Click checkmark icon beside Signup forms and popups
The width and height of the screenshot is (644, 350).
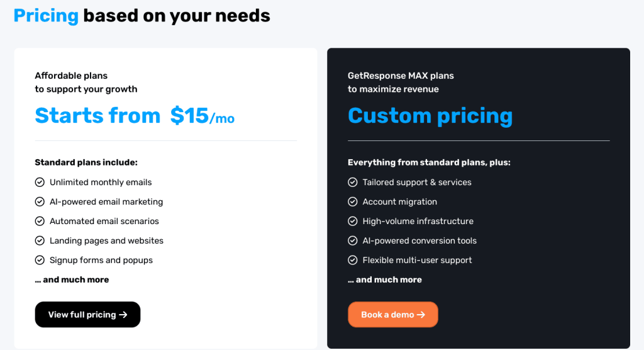[40, 261]
